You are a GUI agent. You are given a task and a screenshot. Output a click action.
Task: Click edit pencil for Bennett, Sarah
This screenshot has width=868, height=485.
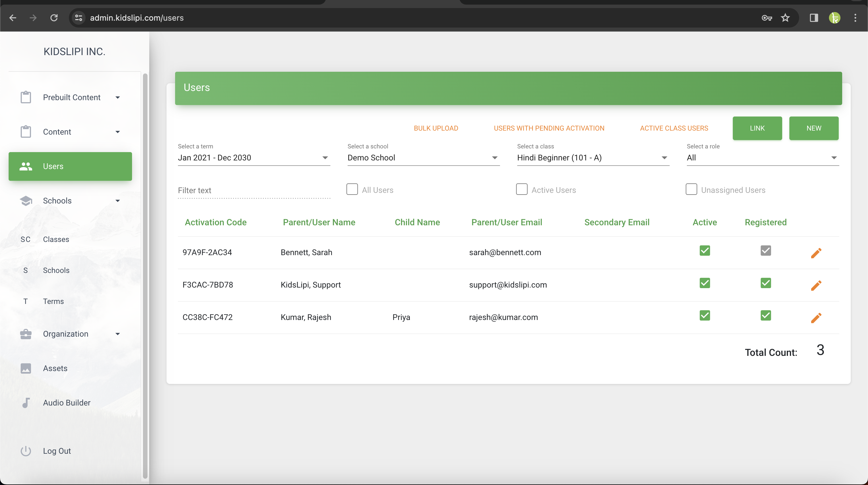[816, 253]
